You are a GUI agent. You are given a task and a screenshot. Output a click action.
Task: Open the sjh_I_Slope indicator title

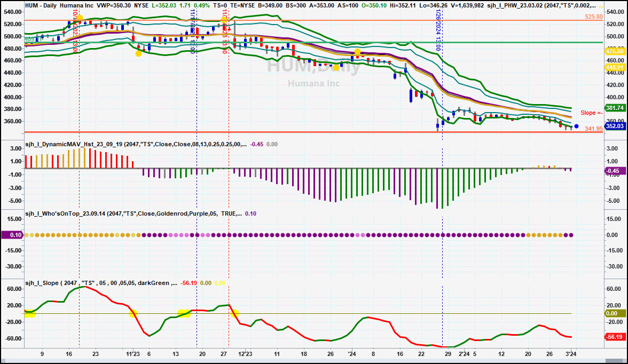[101, 283]
